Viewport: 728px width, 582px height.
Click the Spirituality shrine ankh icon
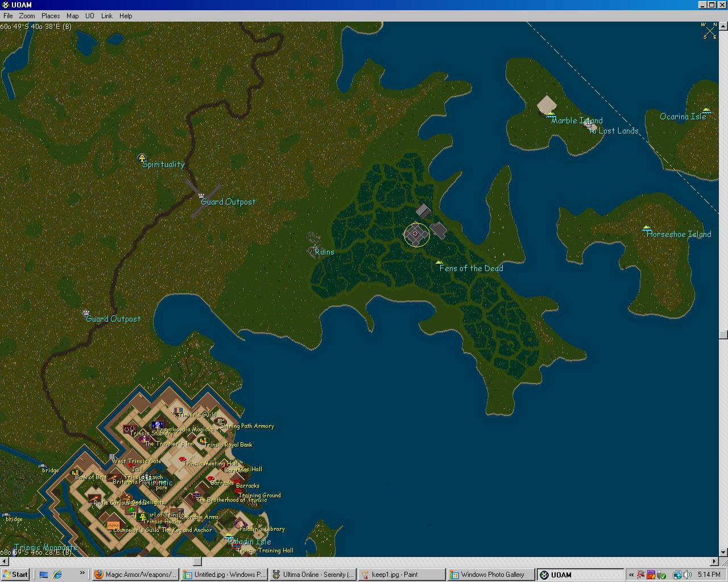coord(142,158)
